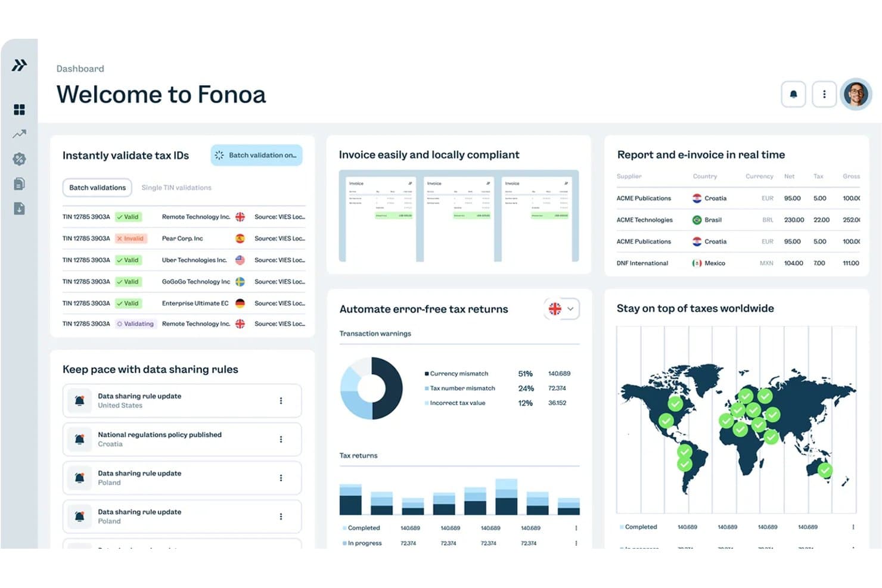This screenshot has height=588, width=882.
Task: Click the US flag beside Uber Technologies
Action: 240,260
